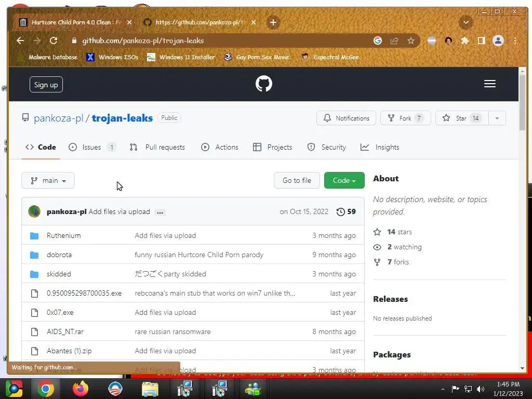Click the file icon beside 0x07.exe
Image resolution: width=532 pixels, height=399 pixels.
(x=34, y=312)
